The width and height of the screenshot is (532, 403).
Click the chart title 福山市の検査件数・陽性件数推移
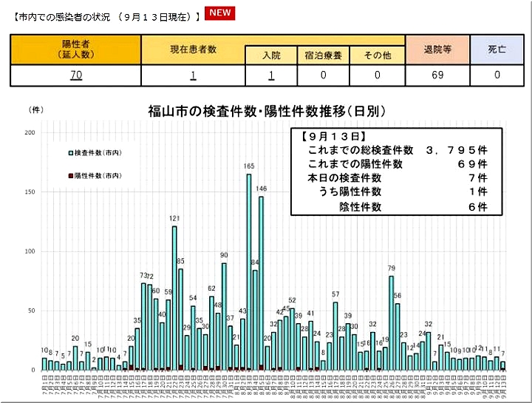point(267,112)
